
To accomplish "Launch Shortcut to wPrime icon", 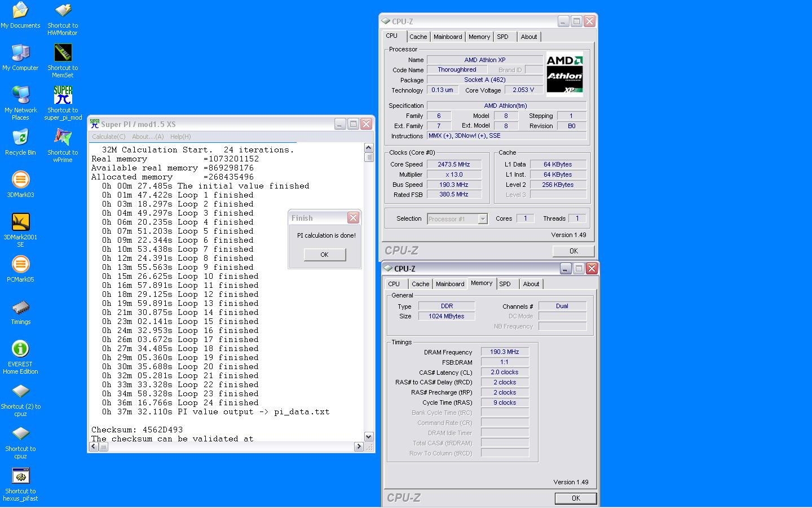I will pyautogui.click(x=63, y=146).
